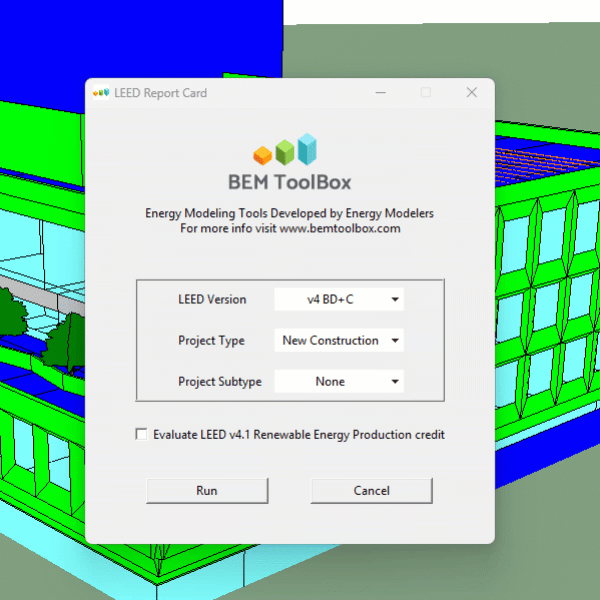Click 'Energy Modeling Tools Developed by Energy Modelers'

tap(289, 213)
